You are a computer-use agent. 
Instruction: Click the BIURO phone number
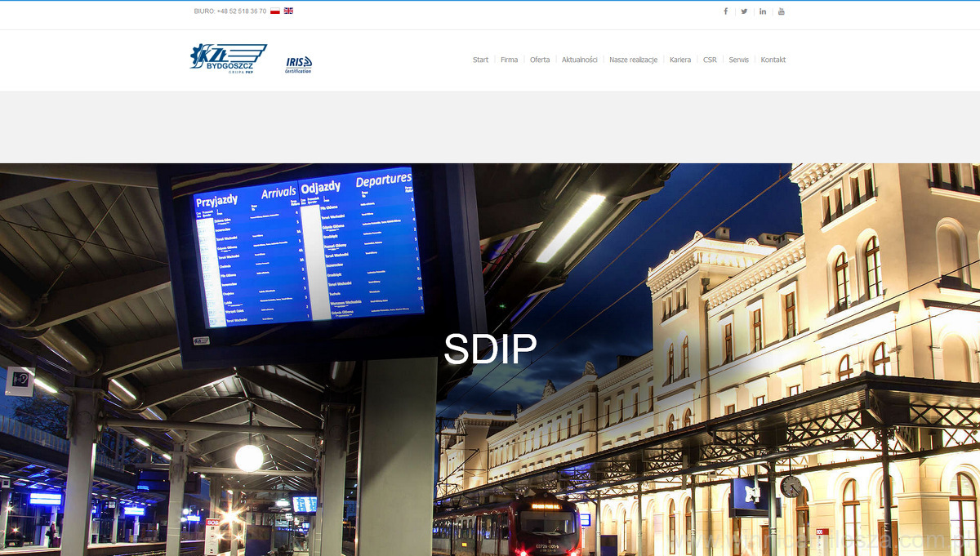[x=241, y=11]
